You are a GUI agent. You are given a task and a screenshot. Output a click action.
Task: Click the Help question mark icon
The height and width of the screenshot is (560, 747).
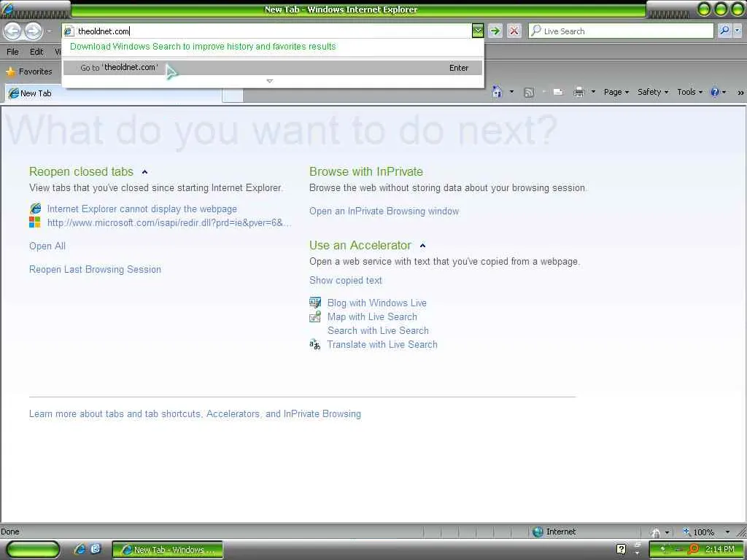715,92
